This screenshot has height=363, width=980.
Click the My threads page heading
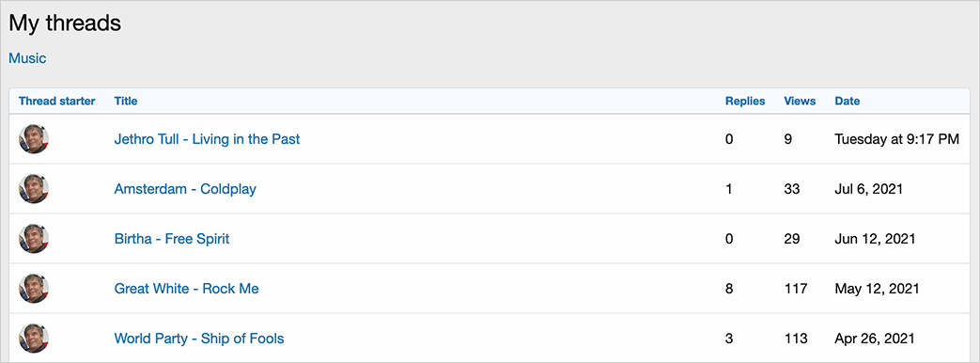65,24
